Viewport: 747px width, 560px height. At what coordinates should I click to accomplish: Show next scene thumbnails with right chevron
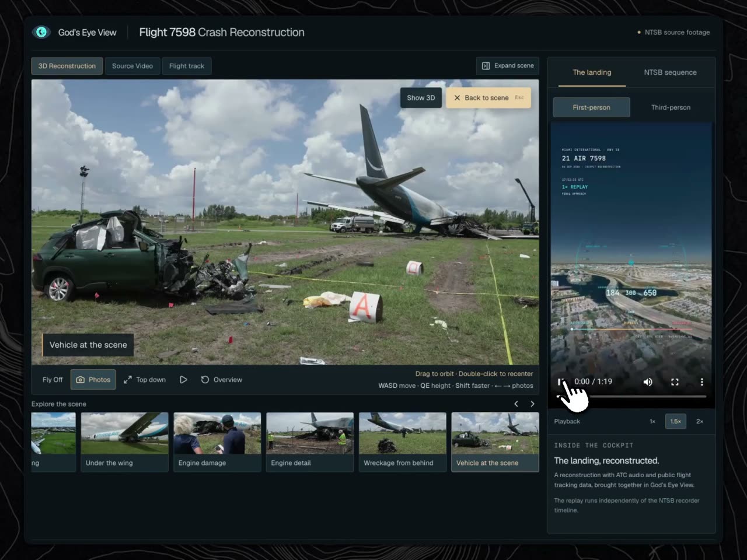click(532, 404)
